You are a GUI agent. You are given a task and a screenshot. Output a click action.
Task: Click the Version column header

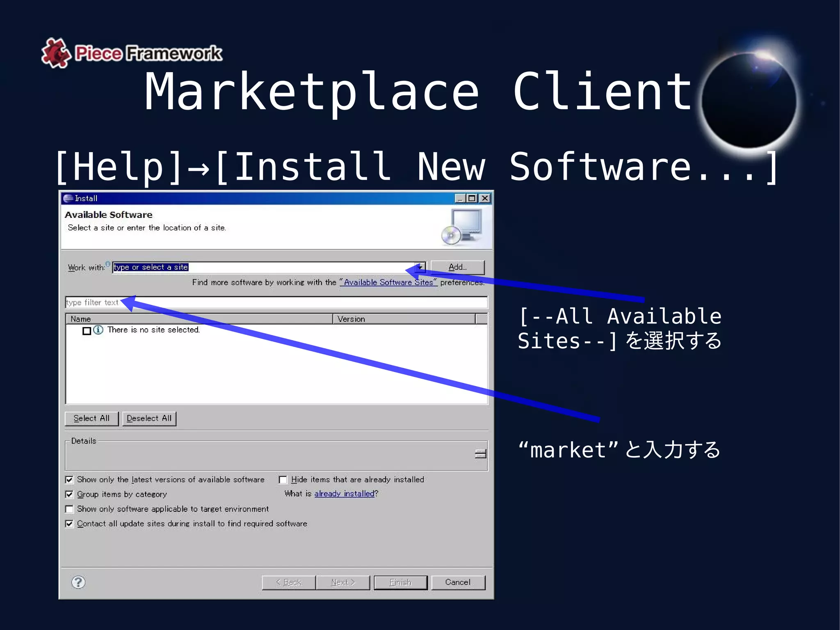[x=404, y=319]
